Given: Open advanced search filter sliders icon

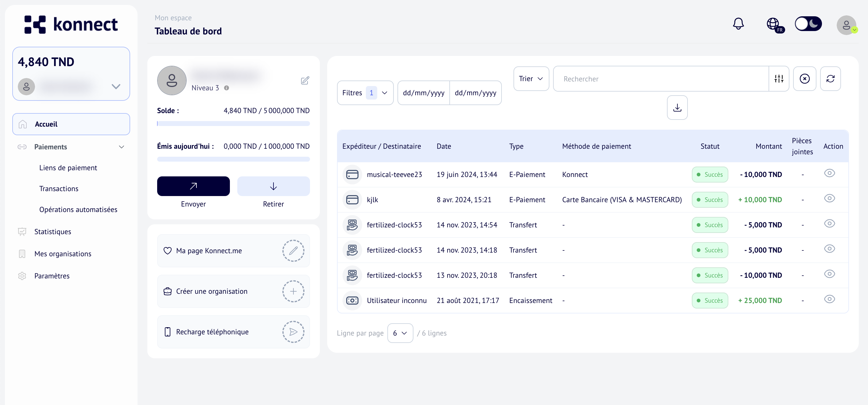Looking at the screenshot, I should tap(779, 79).
